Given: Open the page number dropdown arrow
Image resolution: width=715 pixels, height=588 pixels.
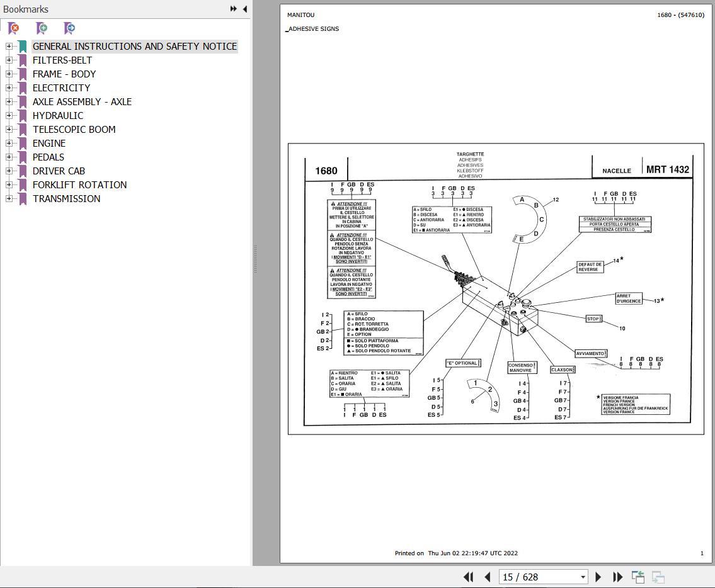Looking at the screenshot, I should [x=583, y=577].
